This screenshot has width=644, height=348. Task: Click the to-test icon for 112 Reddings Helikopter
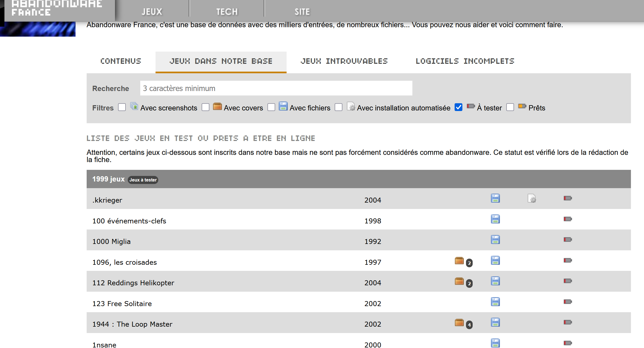(568, 281)
